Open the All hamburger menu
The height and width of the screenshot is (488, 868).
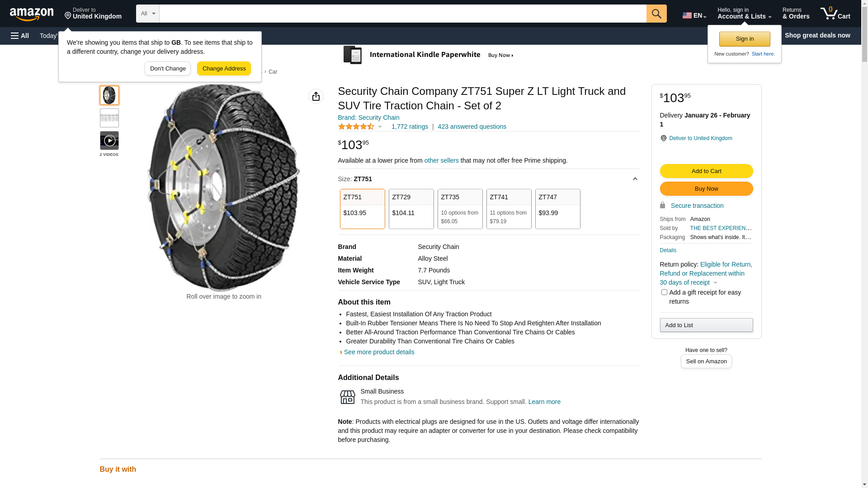20,36
